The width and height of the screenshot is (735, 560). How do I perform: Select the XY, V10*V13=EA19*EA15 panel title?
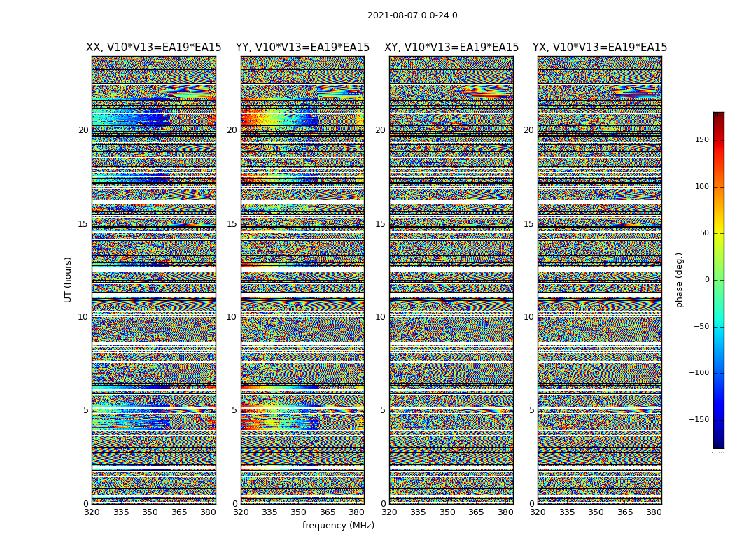(451, 48)
